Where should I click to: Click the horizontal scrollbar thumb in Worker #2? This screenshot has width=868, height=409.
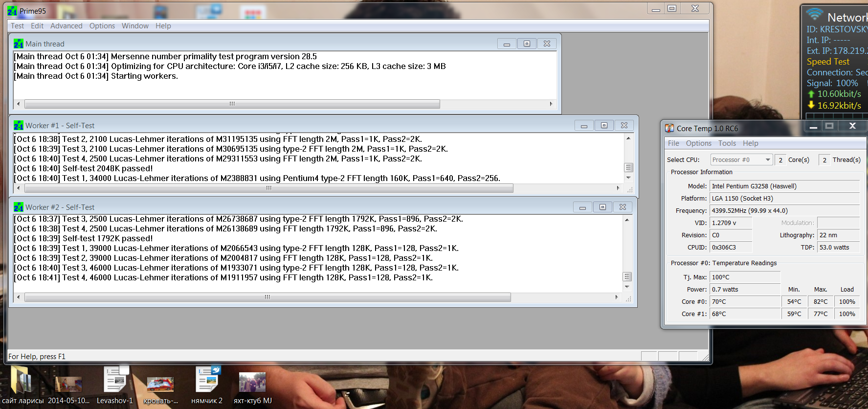267,297
